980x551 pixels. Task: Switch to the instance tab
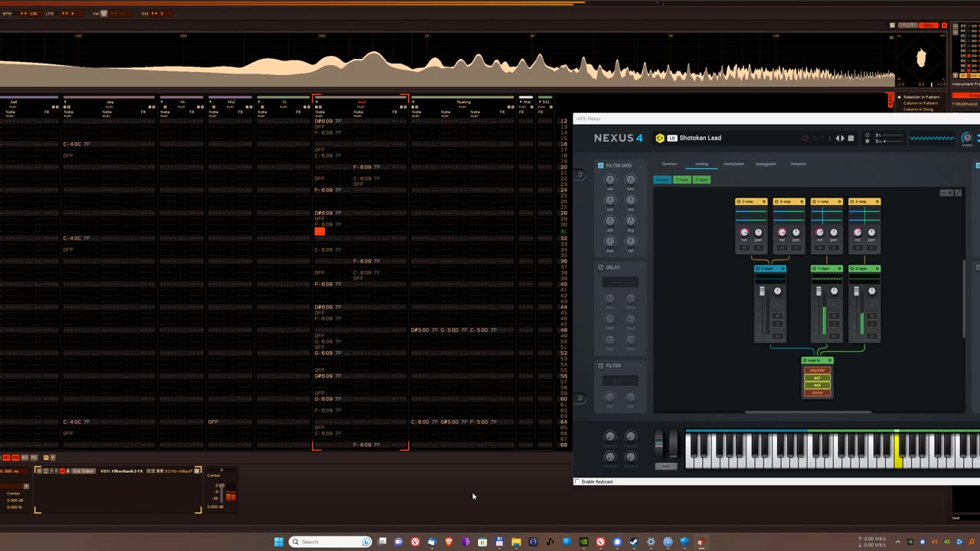798,164
